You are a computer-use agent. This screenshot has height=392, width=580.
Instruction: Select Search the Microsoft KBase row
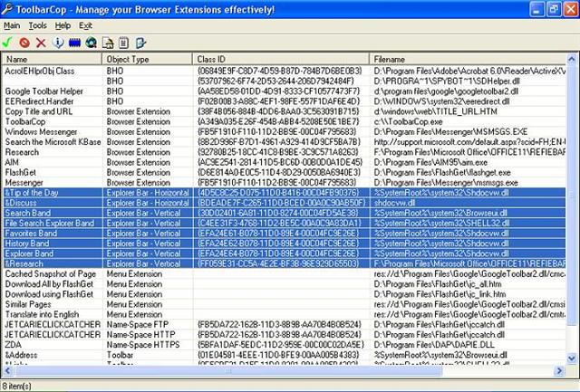pyautogui.click(x=284, y=142)
